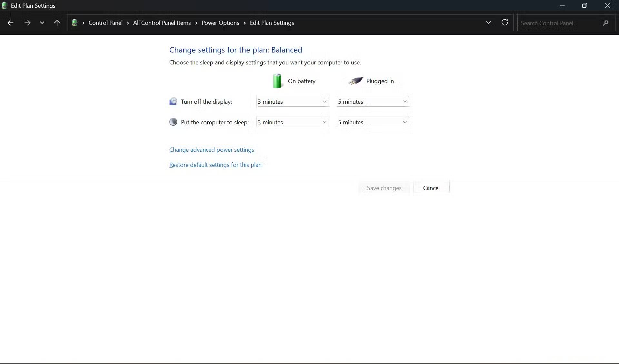Click the Back navigation arrow

(x=10, y=23)
